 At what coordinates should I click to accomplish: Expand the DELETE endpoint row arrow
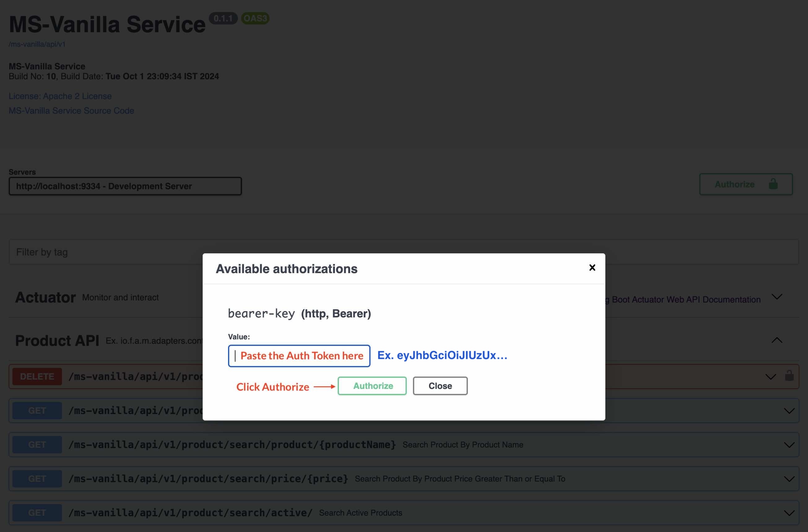[x=771, y=377]
